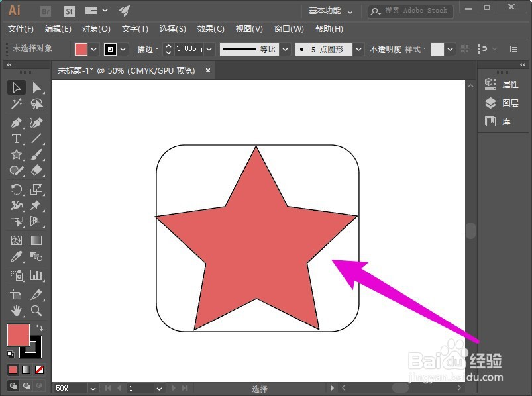
Task: Open the stroke weight dropdown
Action: coord(209,49)
